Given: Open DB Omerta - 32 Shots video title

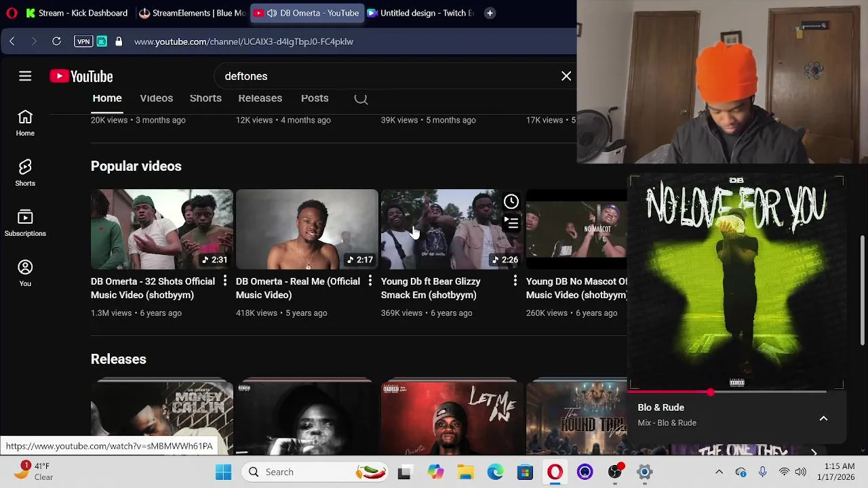Looking at the screenshot, I should (153, 288).
